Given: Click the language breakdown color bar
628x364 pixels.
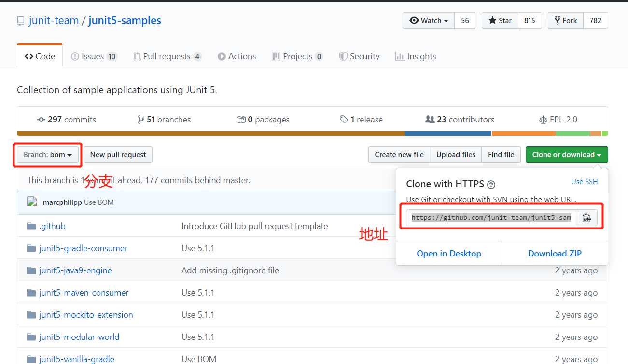Looking at the screenshot, I should point(312,134).
